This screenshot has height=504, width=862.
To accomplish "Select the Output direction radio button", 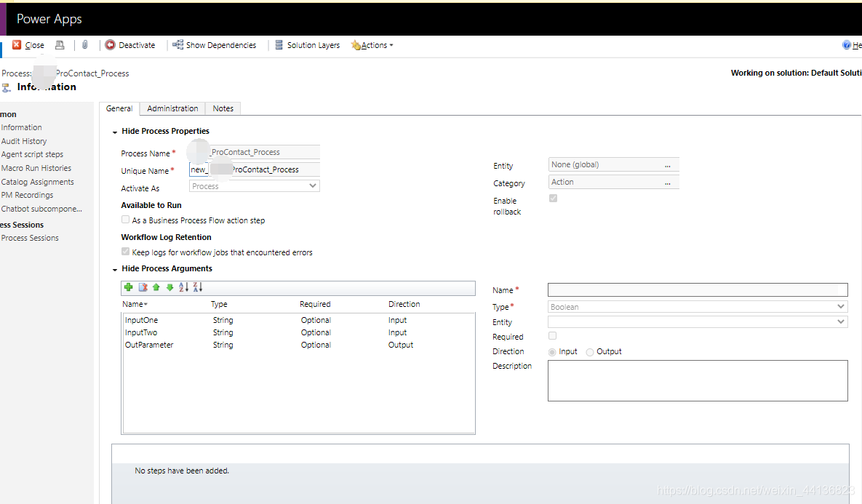I will 591,351.
